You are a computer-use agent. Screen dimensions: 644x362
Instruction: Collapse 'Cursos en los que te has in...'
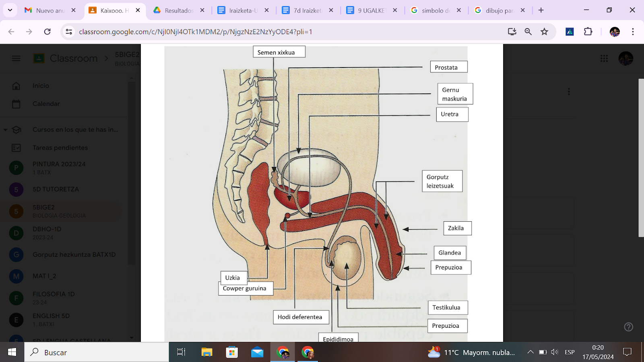[x=5, y=130]
